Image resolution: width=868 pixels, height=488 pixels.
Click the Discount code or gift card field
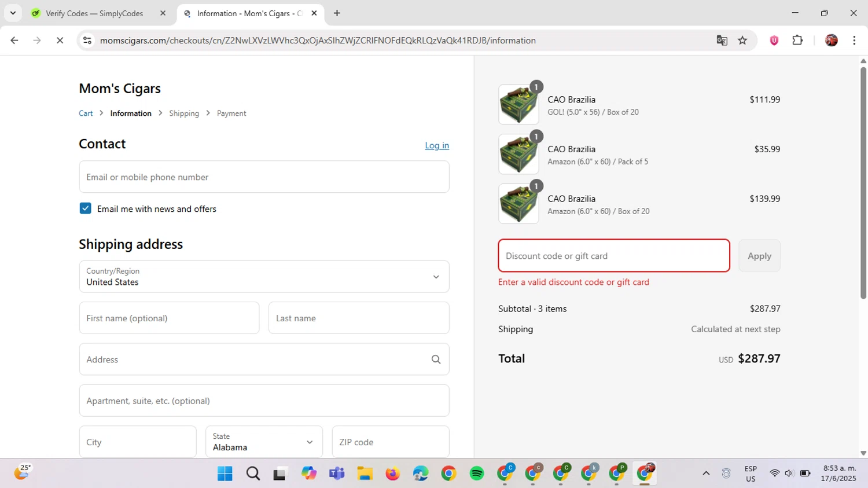pos(614,255)
